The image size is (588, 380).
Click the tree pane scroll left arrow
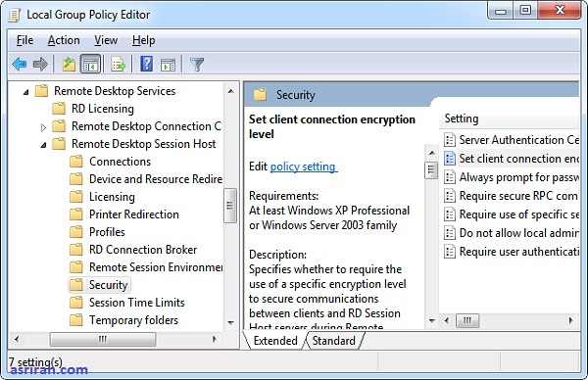pyautogui.click(x=17, y=339)
